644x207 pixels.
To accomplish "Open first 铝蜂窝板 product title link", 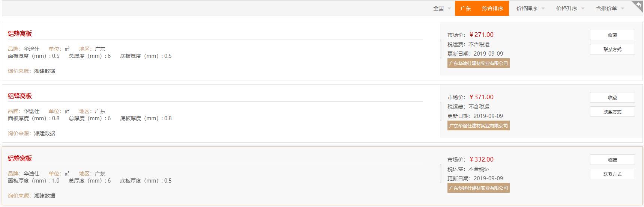I will 20,33.
